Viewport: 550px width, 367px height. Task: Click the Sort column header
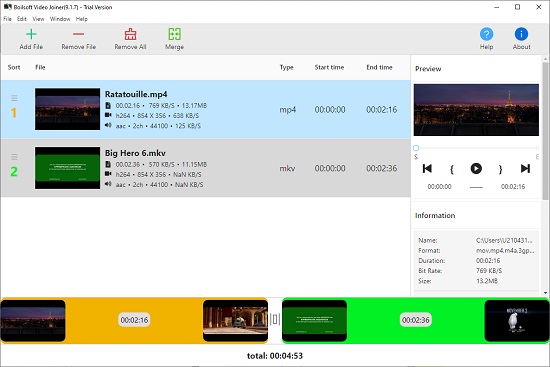point(14,67)
